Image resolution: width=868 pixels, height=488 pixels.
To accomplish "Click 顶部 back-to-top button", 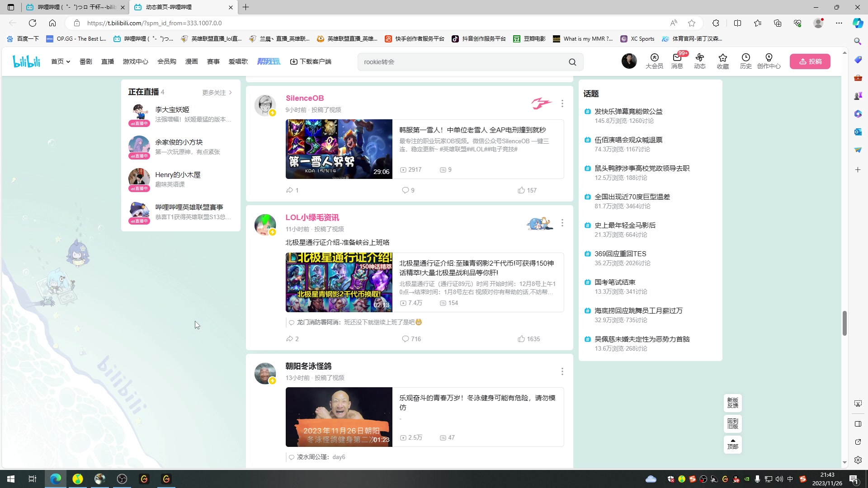I will click(x=733, y=445).
